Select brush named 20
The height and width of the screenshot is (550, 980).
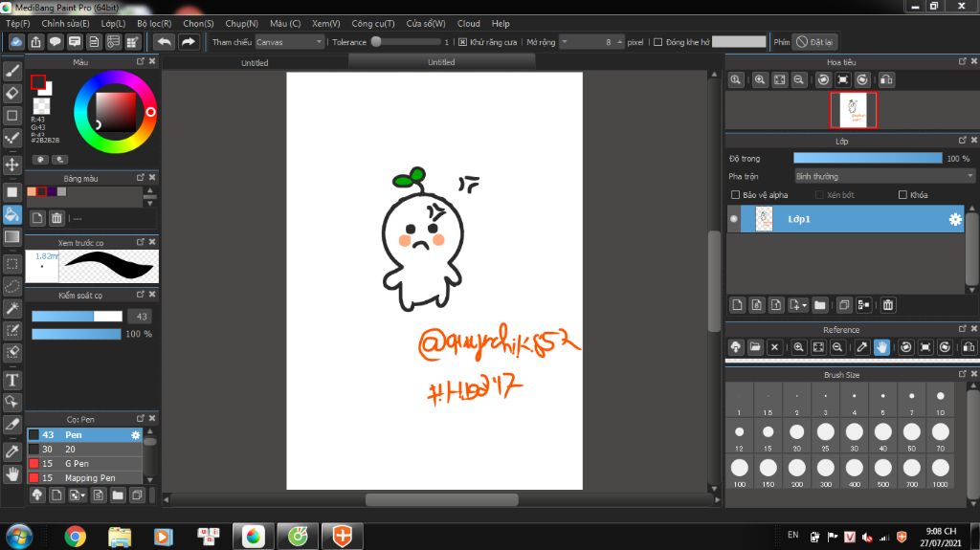[84, 450]
